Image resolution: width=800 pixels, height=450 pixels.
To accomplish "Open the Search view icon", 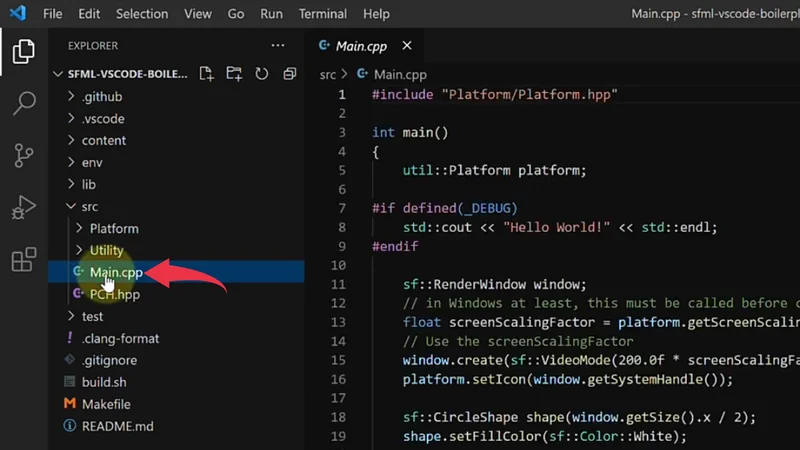I will click(23, 103).
